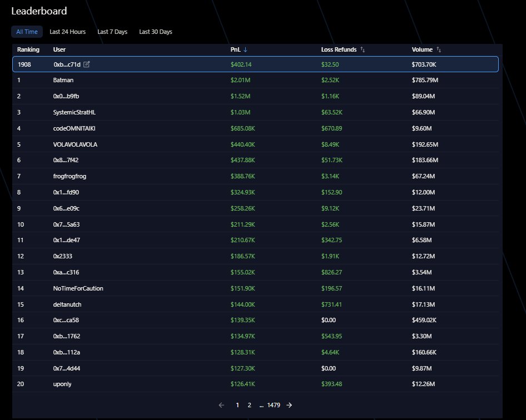Go to the next page with the right arrow
The height and width of the screenshot is (420, 526).
point(289,405)
